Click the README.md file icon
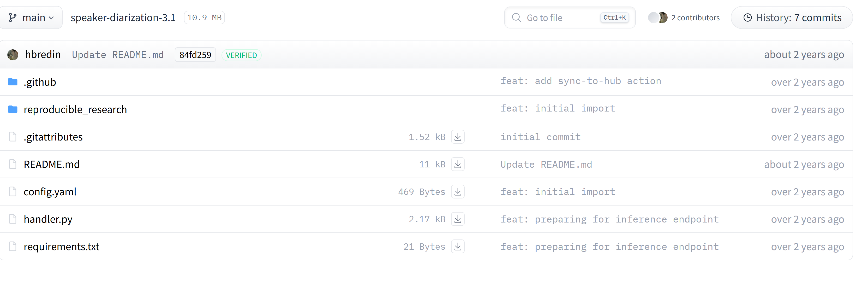This screenshot has width=868, height=287. tap(13, 164)
